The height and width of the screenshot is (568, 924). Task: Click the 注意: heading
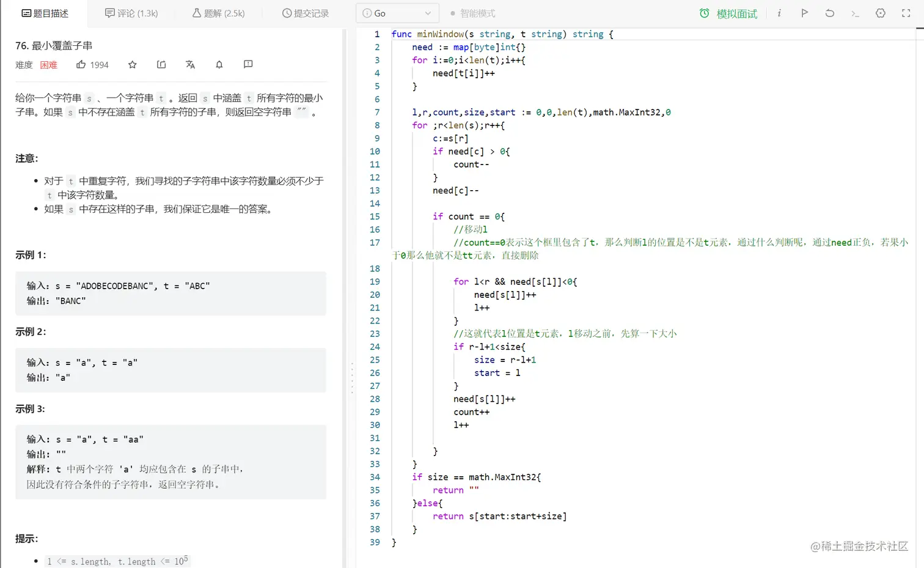pos(27,158)
